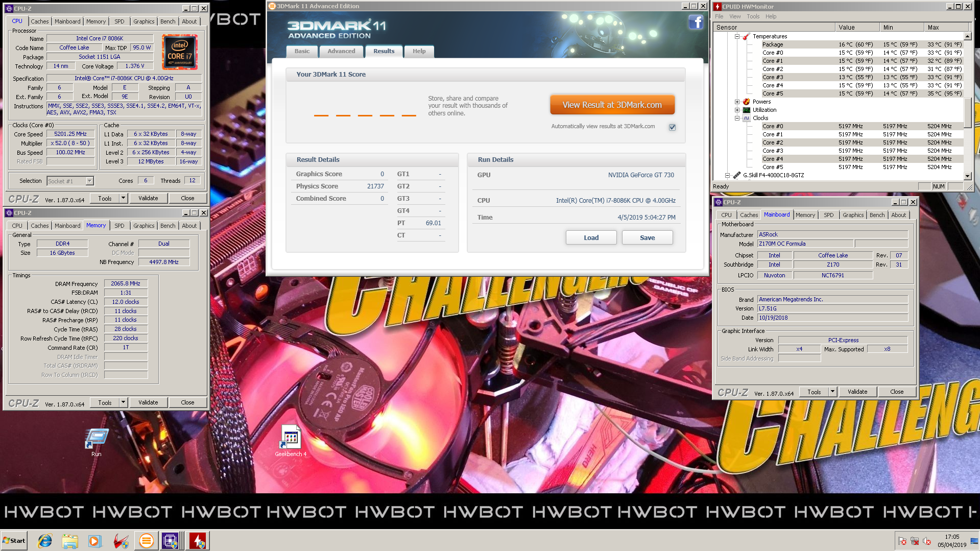
Task: Click the Temperatures thermometer icon in HWMonitor
Action: pos(746,36)
